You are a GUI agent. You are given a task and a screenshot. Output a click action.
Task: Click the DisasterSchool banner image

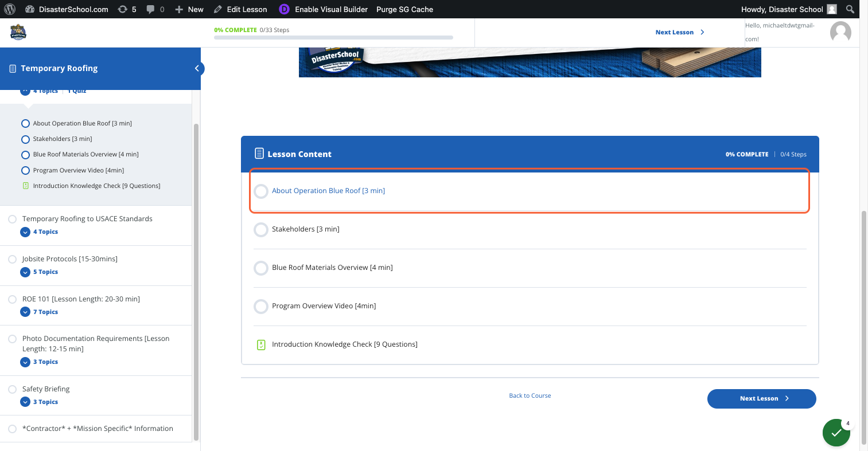(530, 62)
